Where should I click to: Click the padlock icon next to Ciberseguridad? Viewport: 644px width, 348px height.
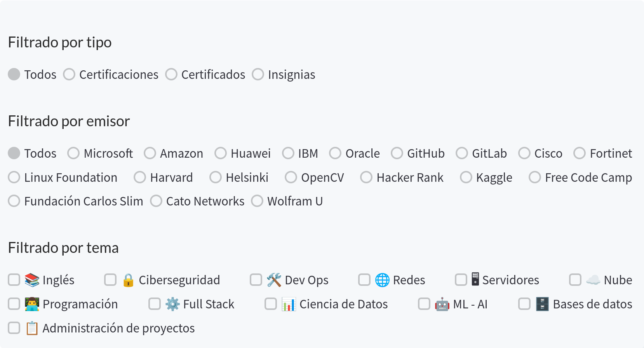click(x=128, y=280)
